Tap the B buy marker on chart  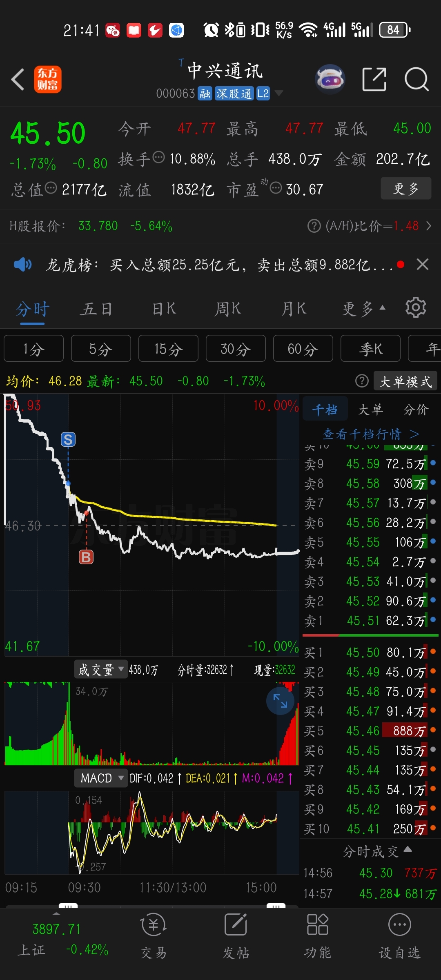pyautogui.click(x=86, y=557)
